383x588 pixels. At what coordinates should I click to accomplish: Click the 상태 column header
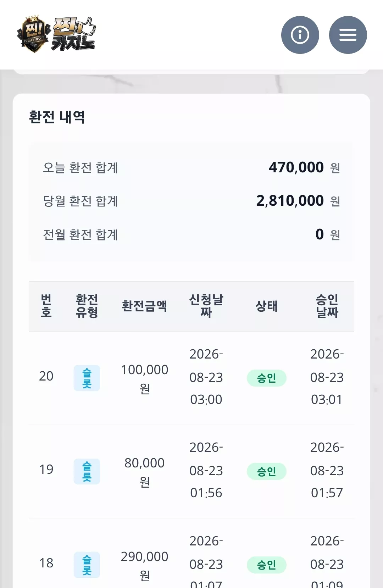pos(267,306)
